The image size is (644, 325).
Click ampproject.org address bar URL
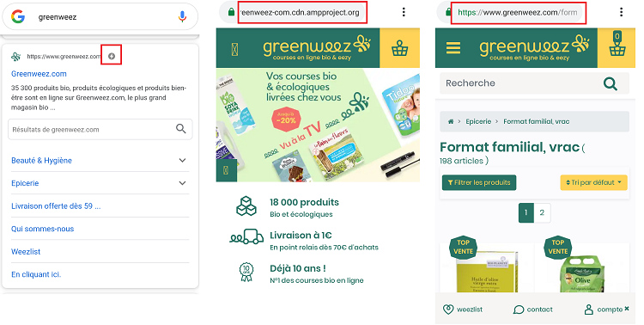coord(301,12)
